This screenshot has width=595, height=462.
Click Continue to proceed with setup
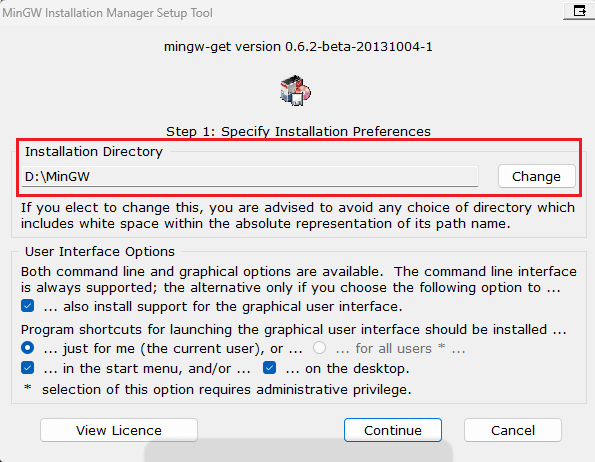393,430
